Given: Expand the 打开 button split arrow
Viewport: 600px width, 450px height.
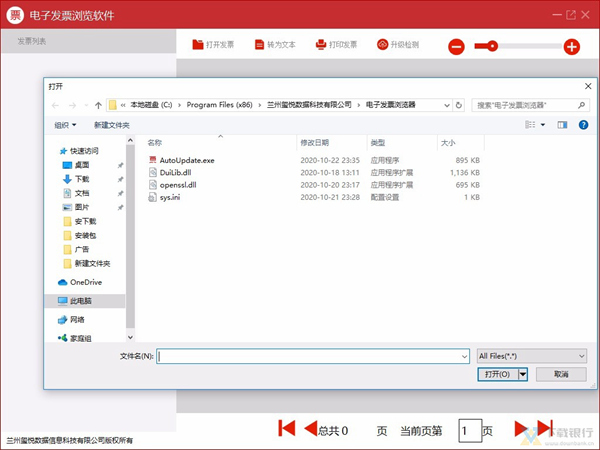Looking at the screenshot, I should coord(523,374).
